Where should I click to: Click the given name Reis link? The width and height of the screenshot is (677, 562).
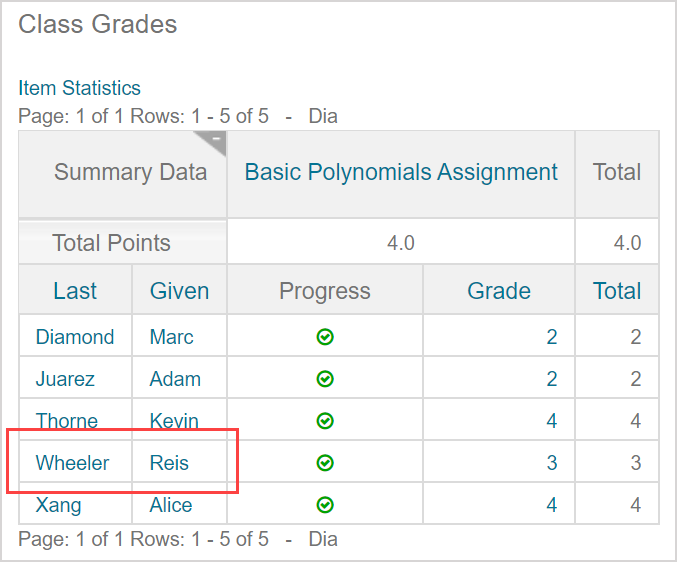169,463
